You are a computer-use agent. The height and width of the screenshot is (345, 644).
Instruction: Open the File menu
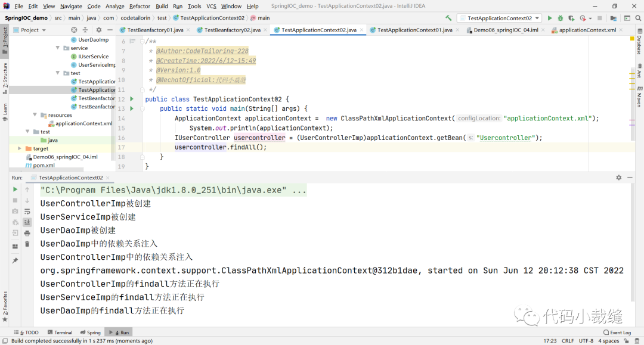19,6
